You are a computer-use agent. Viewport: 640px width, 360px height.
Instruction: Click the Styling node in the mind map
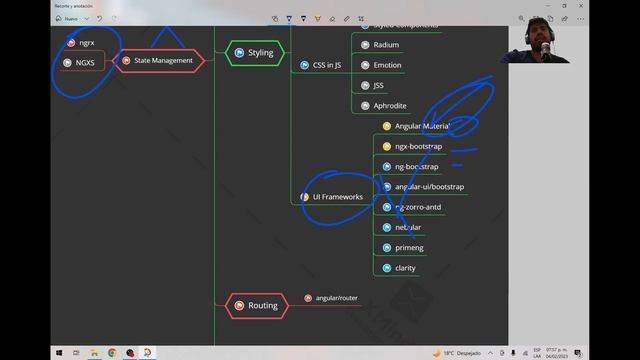(254, 53)
